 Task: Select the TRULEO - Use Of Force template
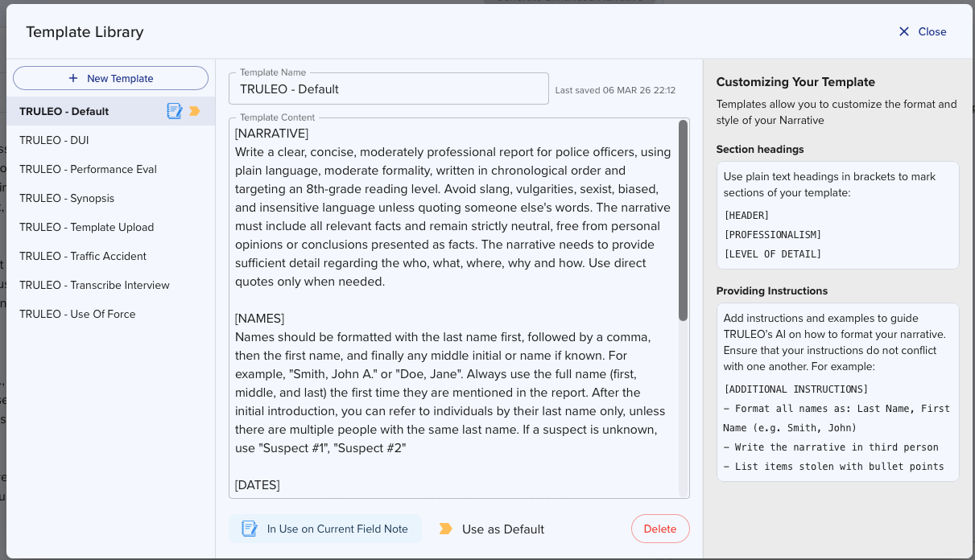[x=77, y=314]
